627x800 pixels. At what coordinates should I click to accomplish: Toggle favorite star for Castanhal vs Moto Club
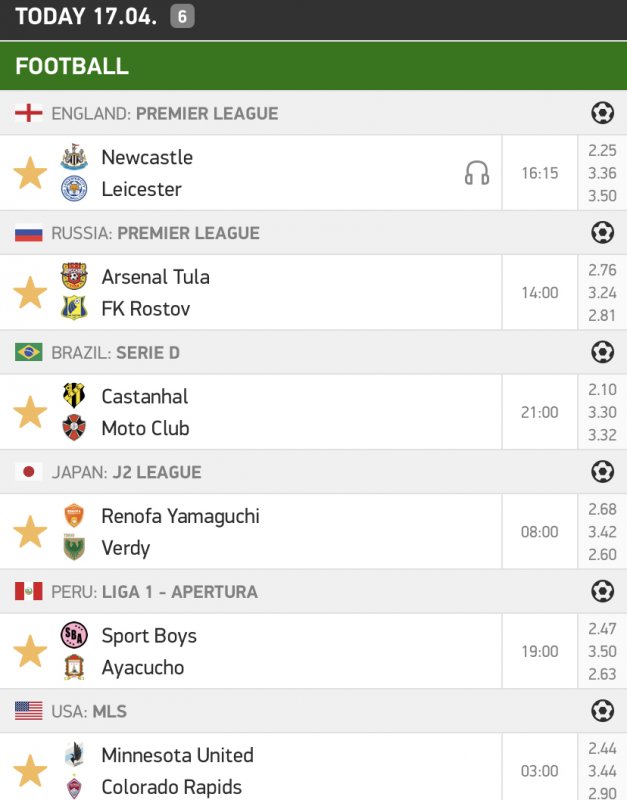point(30,412)
